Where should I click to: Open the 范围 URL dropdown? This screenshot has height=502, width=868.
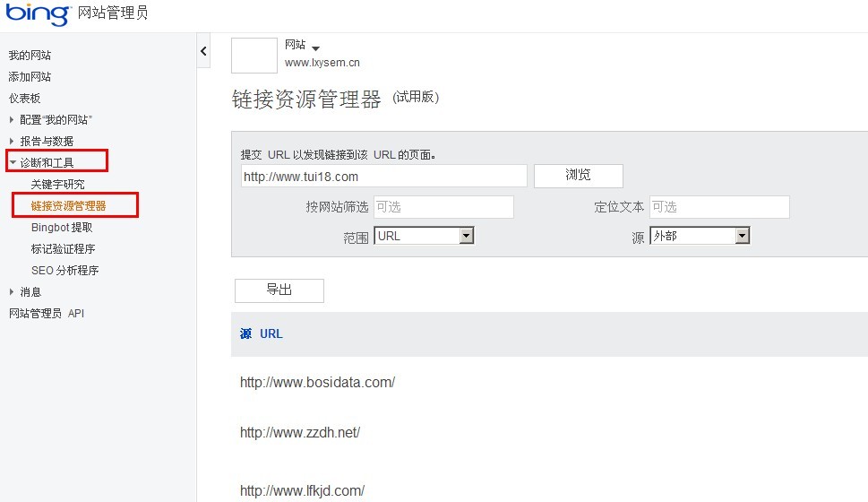424,236
